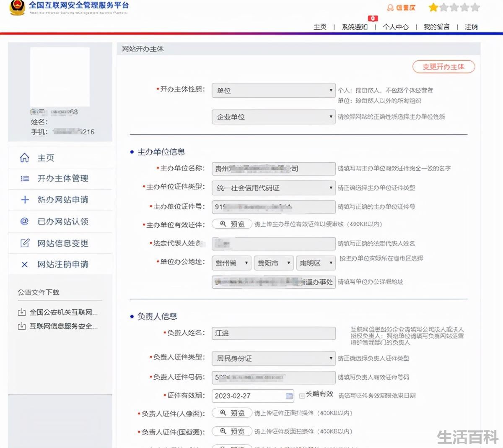This screenshot has height=448, width=503.
Task: Click the 变更开办主体 button
Action: 443,67
